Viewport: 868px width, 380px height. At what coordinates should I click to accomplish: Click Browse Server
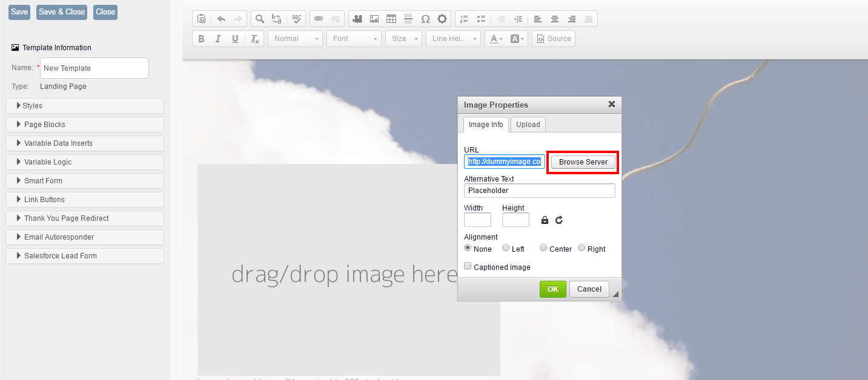click(583, 162)
